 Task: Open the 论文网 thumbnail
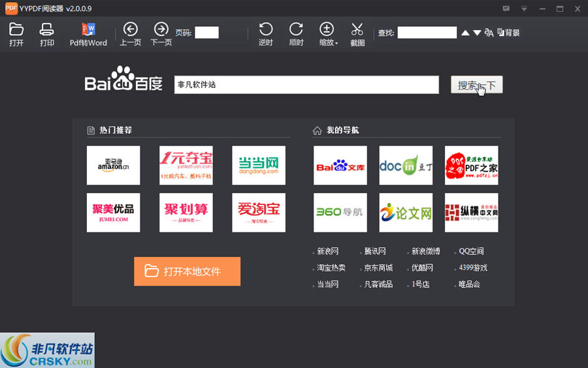[x=406, y=213]
